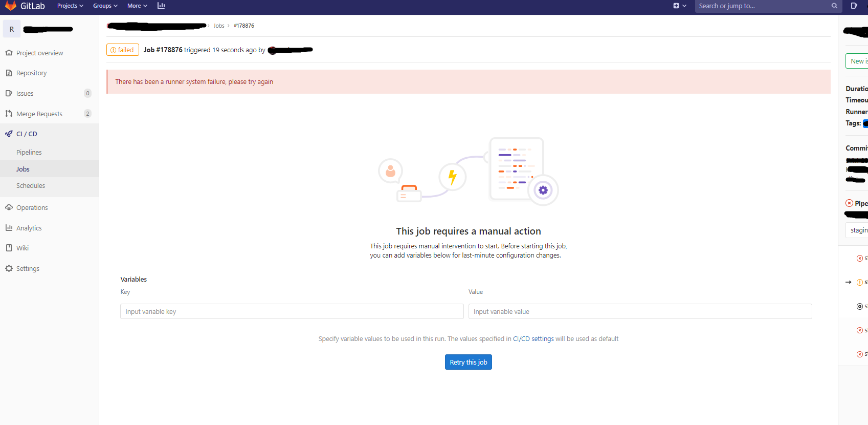Expand the Groups dropdown menu
Viewport: 868px width, 425px height.
(x=105, y=6)
